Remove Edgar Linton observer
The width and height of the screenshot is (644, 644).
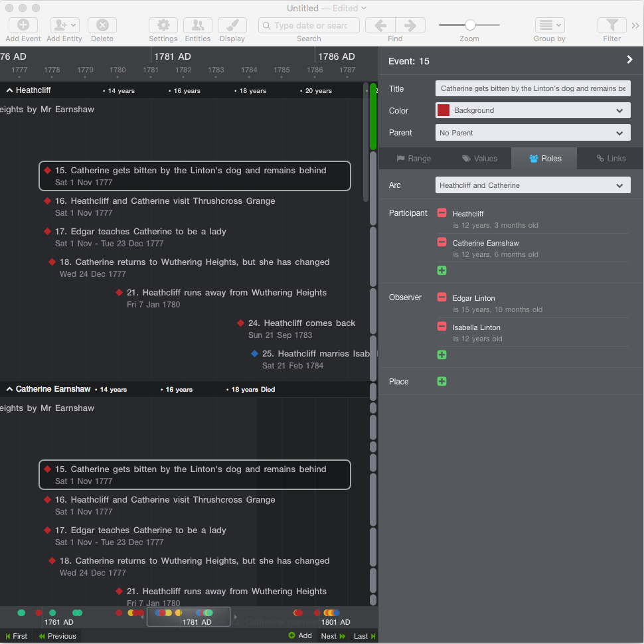442,297
